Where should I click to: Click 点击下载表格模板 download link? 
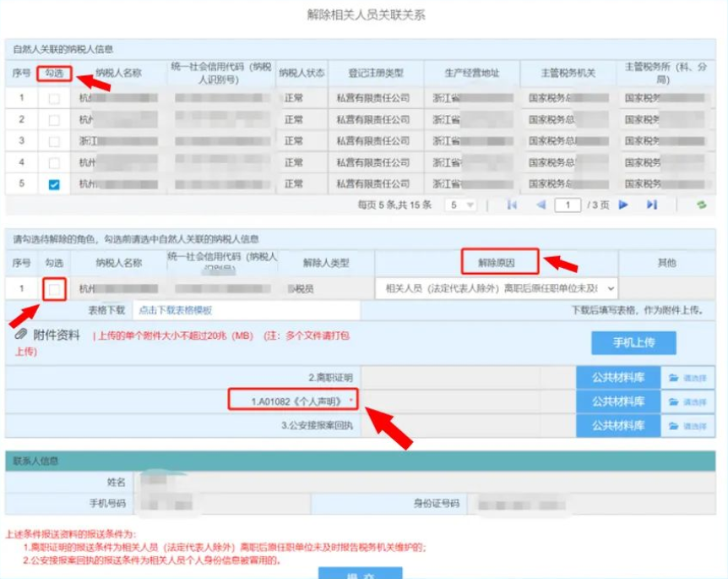pos(176,311)
